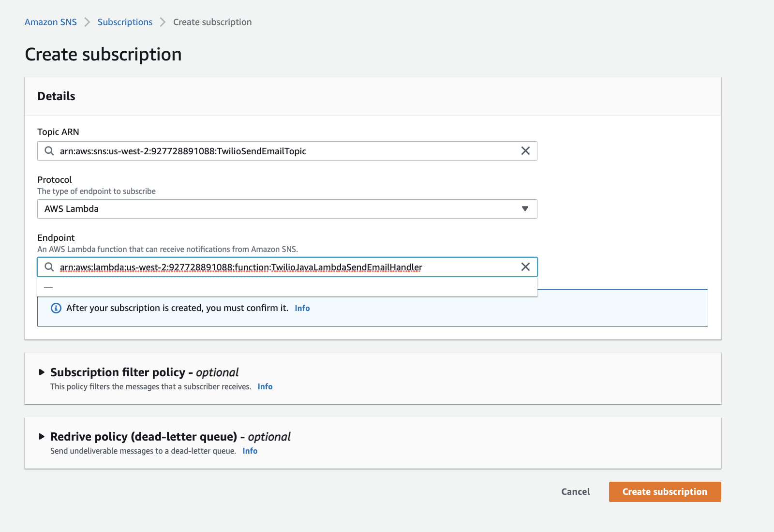Click the search icon in Topic ARN field
Viewport: 774px width, 532px height.
(49, 151)
